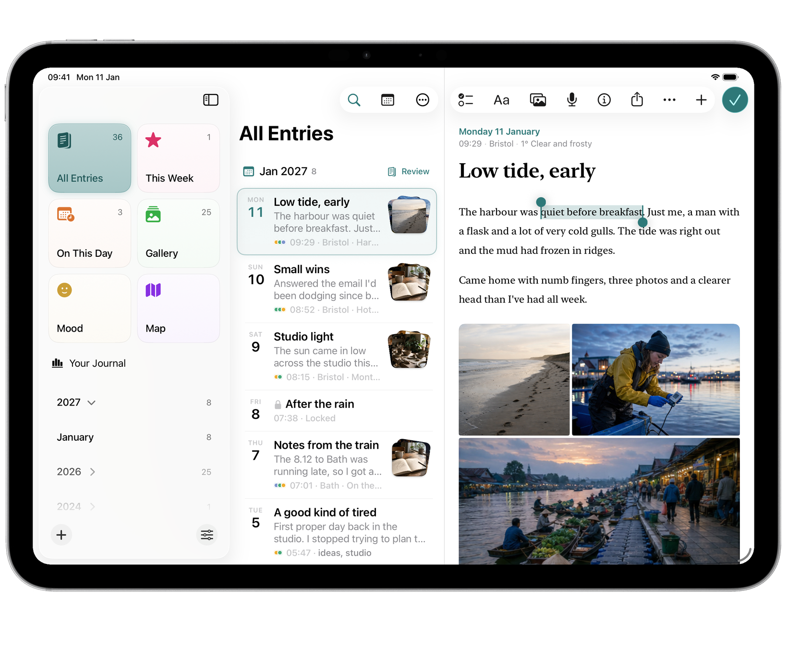The width and height of the screenshot is (787, 672).
Task: Open the entry list more-options circle
Action: click(x=423, y=100)
